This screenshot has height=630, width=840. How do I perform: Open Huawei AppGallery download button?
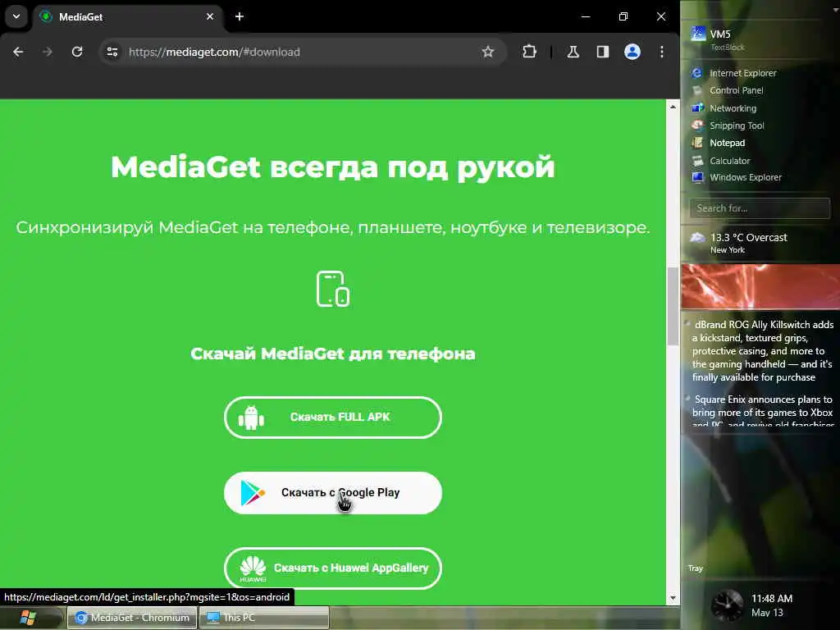333,568
